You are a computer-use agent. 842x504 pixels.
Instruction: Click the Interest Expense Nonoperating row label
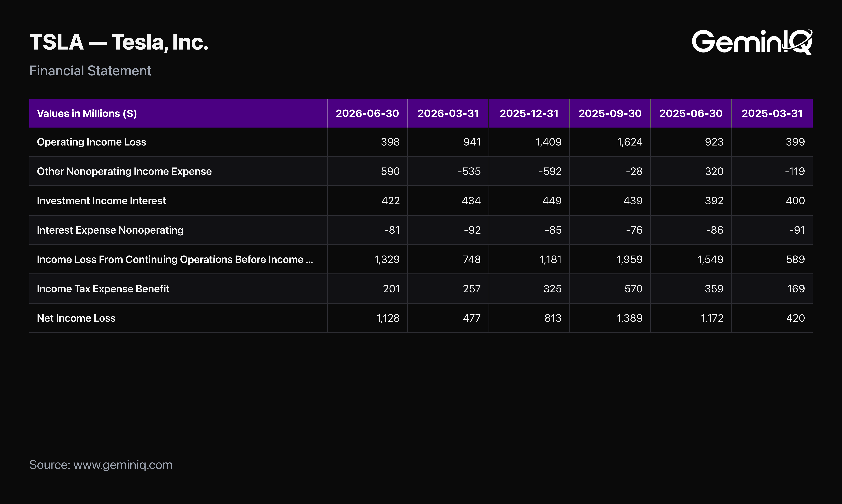pos(110,230)
